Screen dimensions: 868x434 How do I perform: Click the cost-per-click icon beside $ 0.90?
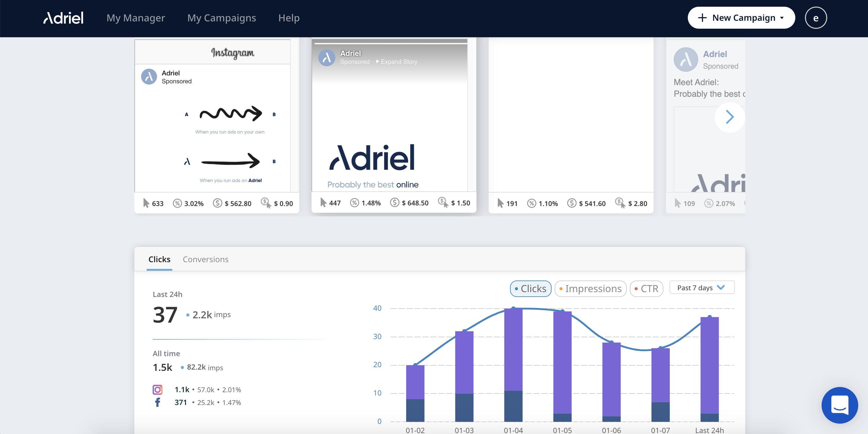tap(266, 203)
